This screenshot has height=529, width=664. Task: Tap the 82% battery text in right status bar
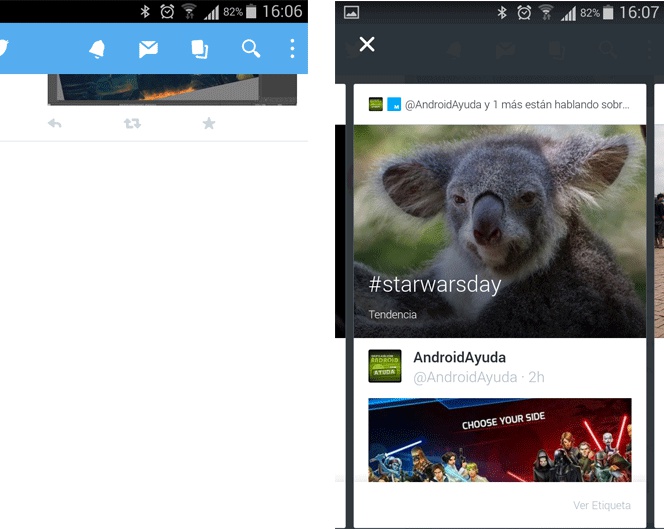pos(590,13)
